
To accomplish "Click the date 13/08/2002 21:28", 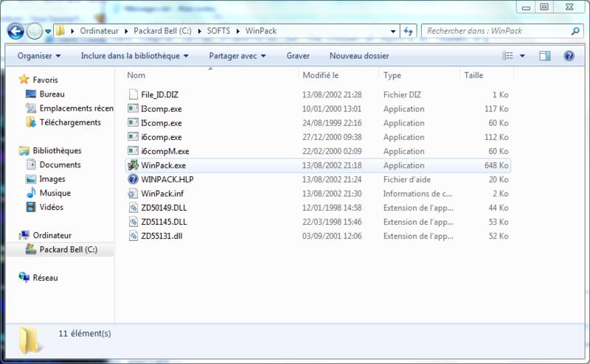I will point(332,95).
